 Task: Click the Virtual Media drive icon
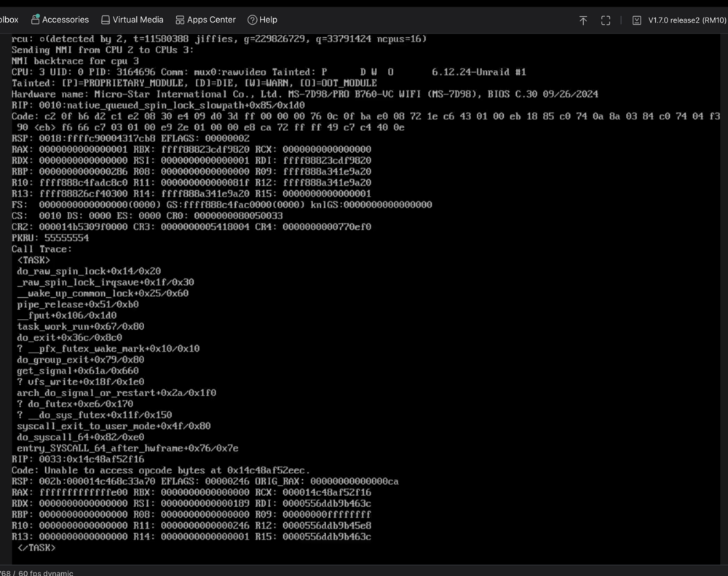point(106,20)
